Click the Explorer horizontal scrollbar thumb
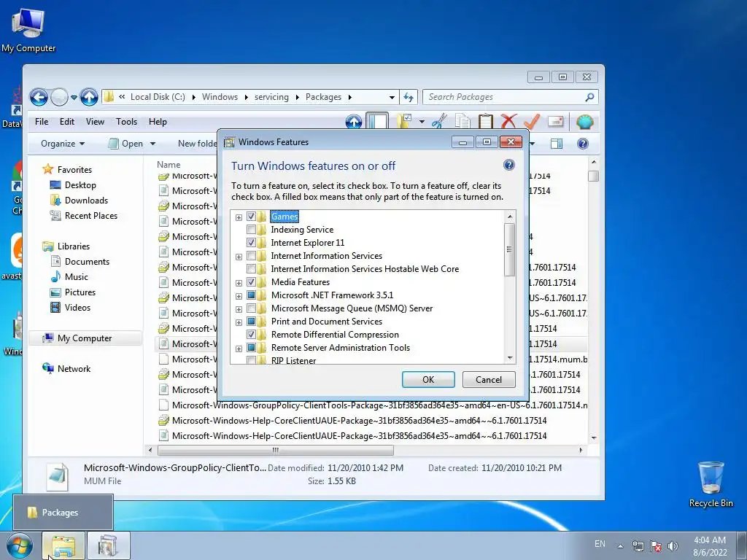 pyautogui.click(x=275, y=450)
